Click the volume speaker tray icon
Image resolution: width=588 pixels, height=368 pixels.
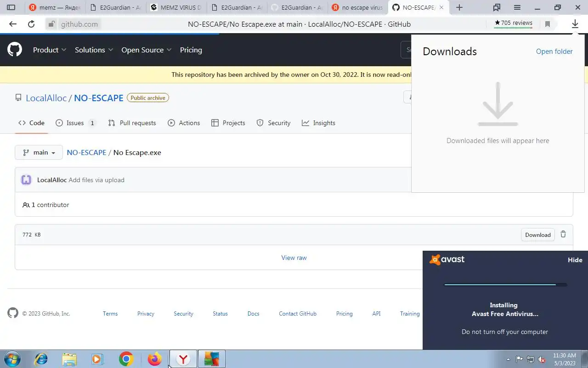point(542,360)
